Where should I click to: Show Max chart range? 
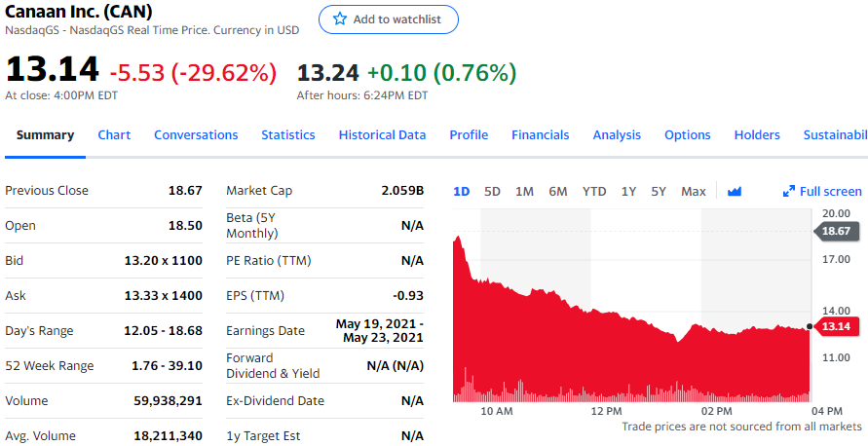[694, 191]
